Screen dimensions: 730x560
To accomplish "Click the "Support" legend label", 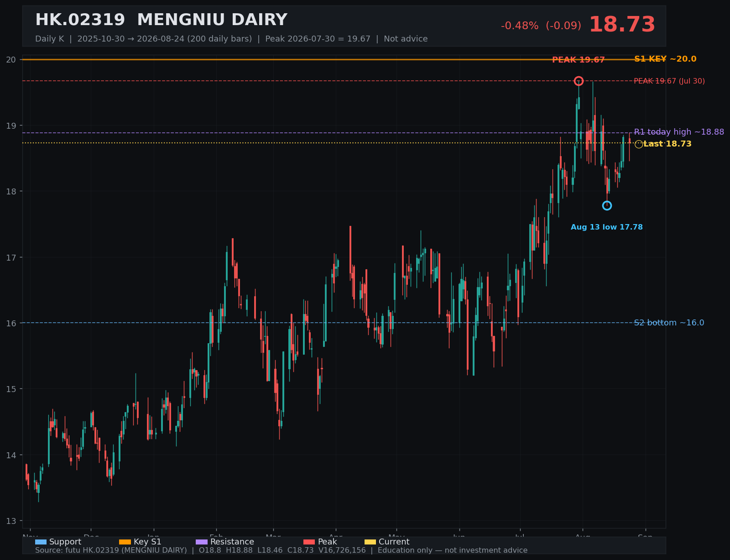I will point(65,542).
